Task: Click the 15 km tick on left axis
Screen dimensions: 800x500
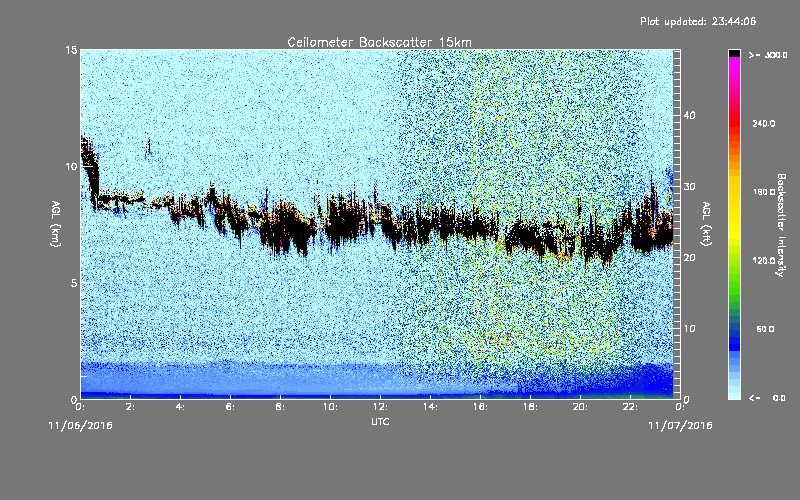Action: pos(71,50)
